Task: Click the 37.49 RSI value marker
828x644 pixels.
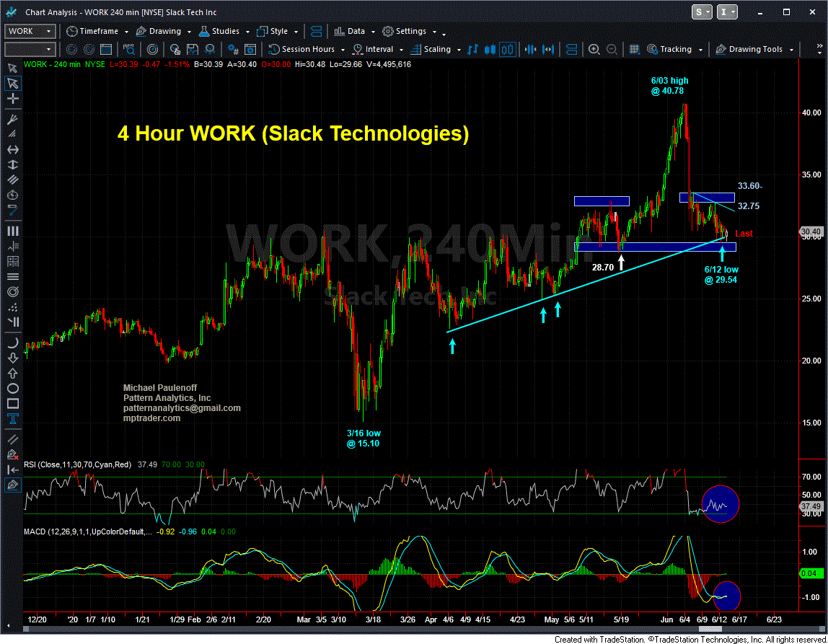Action: pos(811,506)
